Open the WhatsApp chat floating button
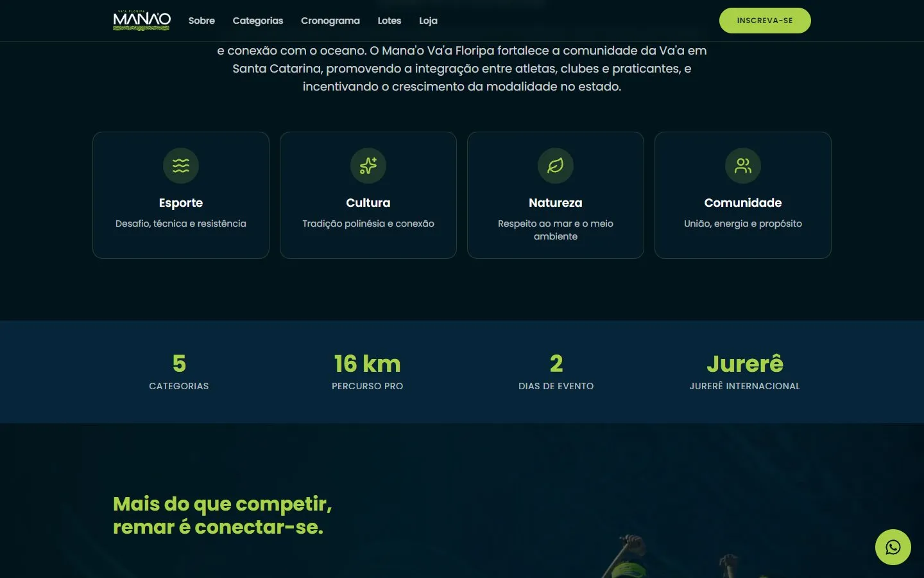 coord(893,547)
